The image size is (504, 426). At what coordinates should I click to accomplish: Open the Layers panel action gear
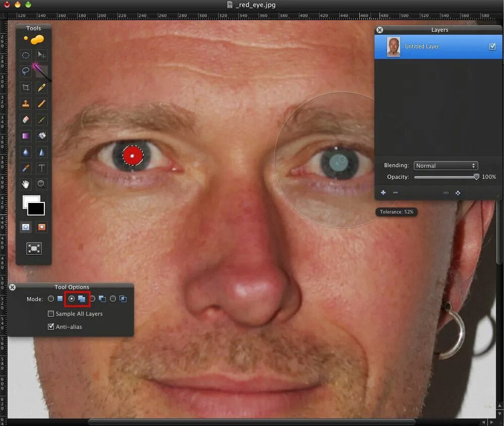[x=458, y=193]
